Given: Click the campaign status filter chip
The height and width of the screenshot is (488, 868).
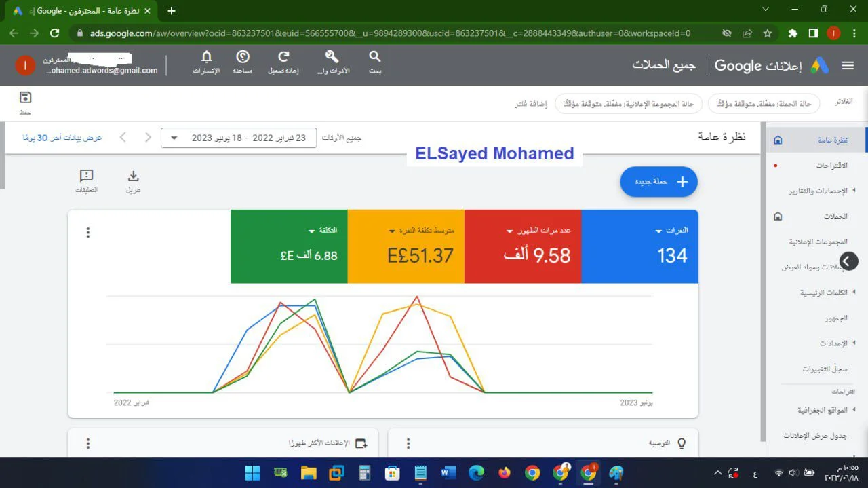Looking at the screenshot, I should pyautogui.click(x=764, y=104).
